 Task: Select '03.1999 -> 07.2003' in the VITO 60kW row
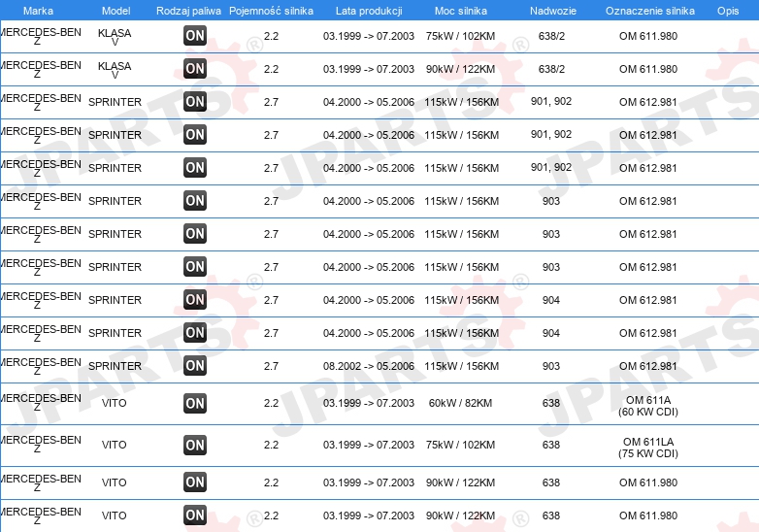(369, 403)
